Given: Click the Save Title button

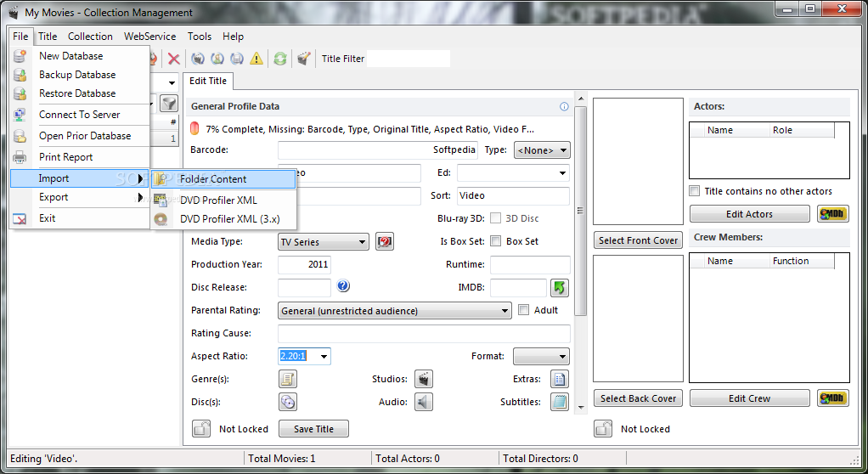Looking at the screenshot, I should coord(314,429).
